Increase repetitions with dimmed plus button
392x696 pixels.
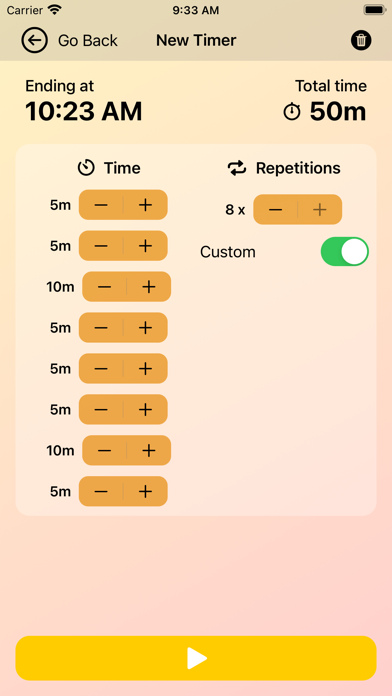coord(320,210)
